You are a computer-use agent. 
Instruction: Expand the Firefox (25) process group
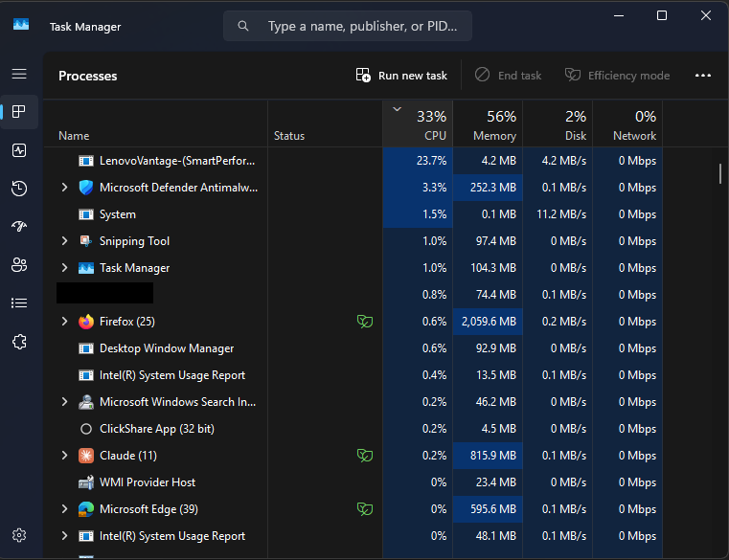[64, 321]
